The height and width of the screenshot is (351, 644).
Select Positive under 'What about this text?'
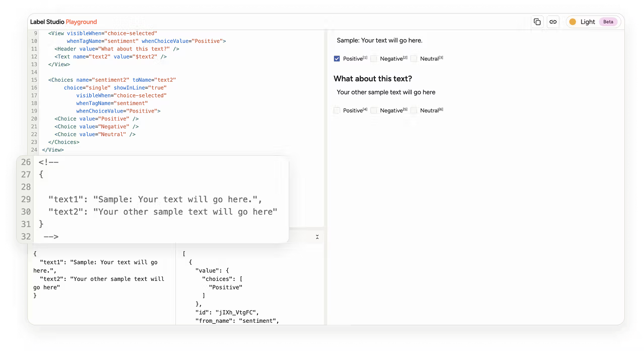pyautogui.click(x=337, y=110)
